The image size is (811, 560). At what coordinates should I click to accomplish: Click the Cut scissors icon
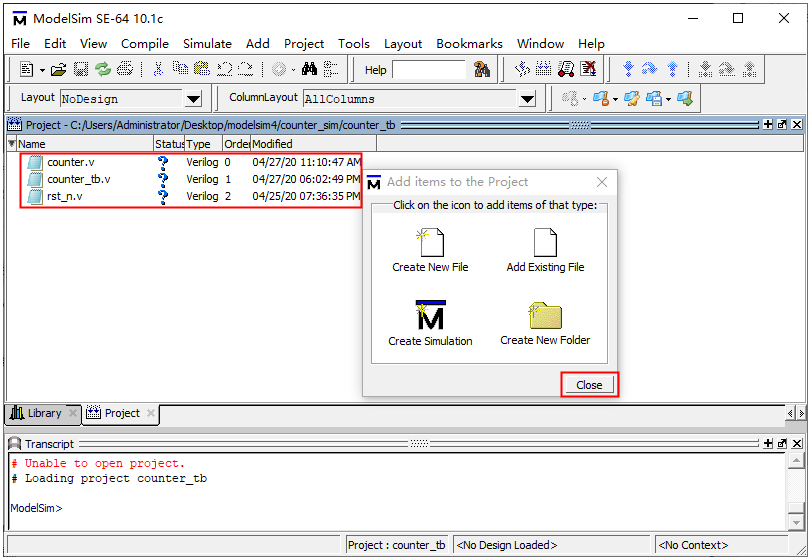[158, 70]
